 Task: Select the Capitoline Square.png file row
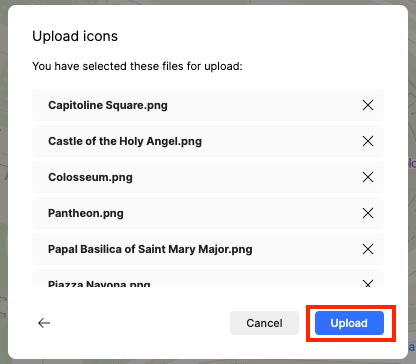(x=208, y=105)
